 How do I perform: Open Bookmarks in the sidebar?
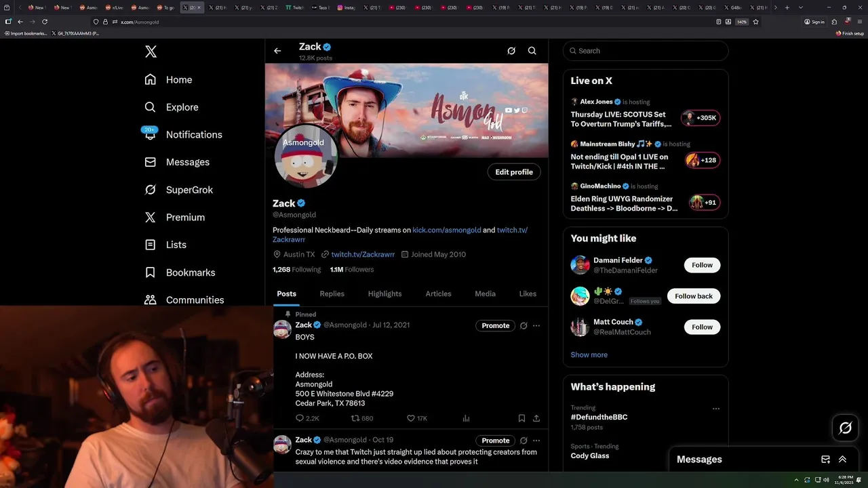click(x=180, y=272)
